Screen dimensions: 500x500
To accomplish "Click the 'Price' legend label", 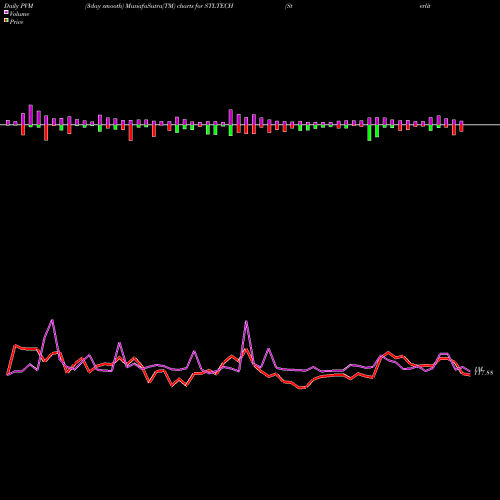I will (16, 22).
